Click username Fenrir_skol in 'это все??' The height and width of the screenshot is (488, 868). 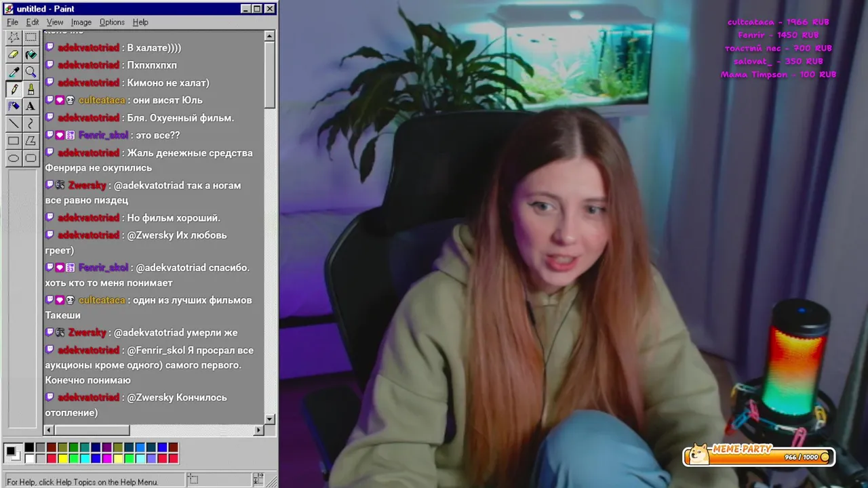(x=103, y=136)
